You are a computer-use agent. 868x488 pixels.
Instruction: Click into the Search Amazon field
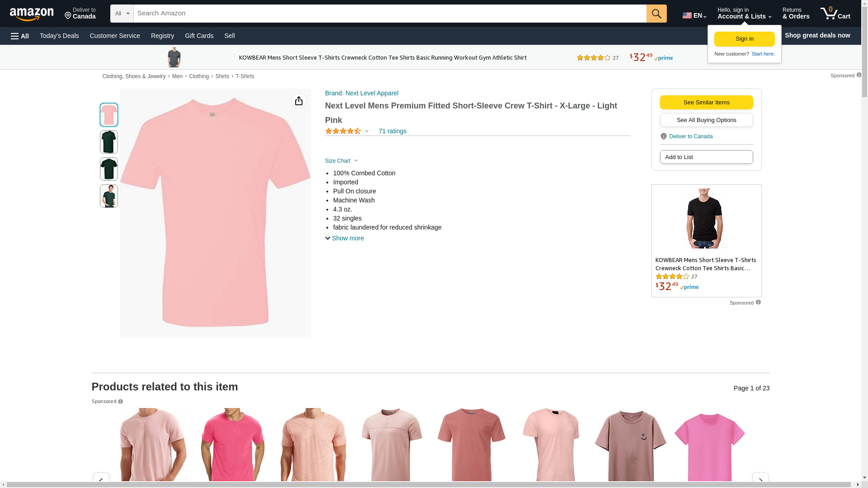point(389,14)
